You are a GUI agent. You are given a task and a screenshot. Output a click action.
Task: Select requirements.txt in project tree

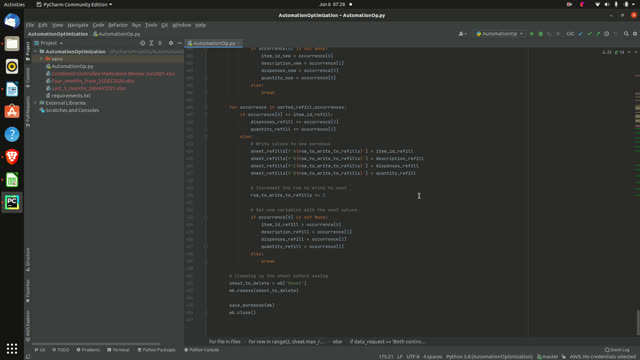click(x=71, y=96)
